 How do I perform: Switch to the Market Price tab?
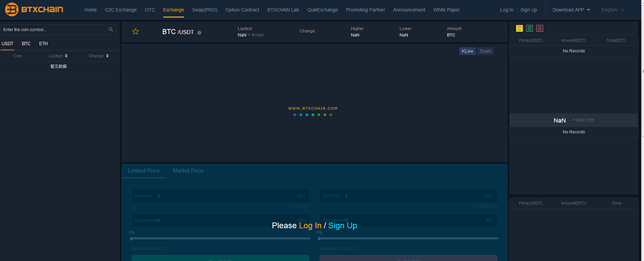coord(188,171)
